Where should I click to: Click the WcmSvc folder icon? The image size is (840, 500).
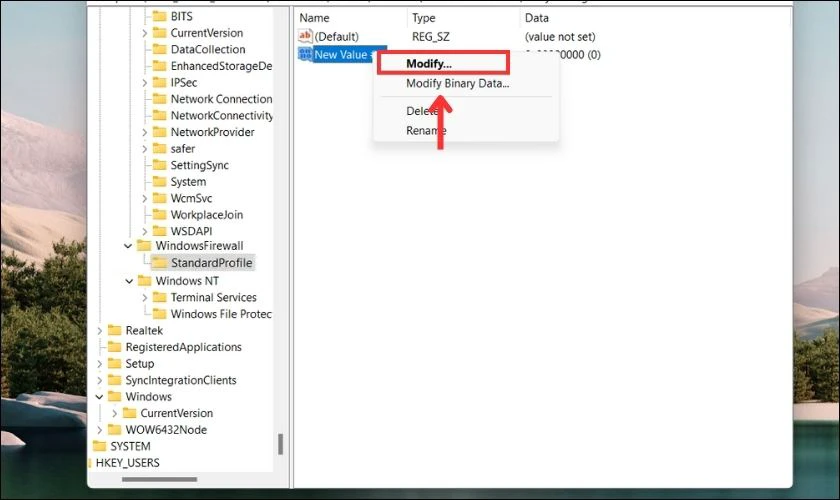pyautogui.click(x=160, y=198)
